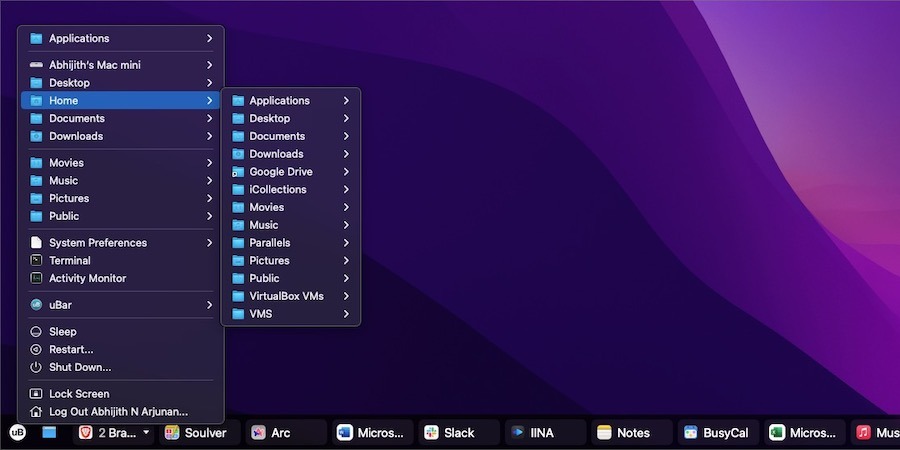Click the Log Out house icon

36,412
